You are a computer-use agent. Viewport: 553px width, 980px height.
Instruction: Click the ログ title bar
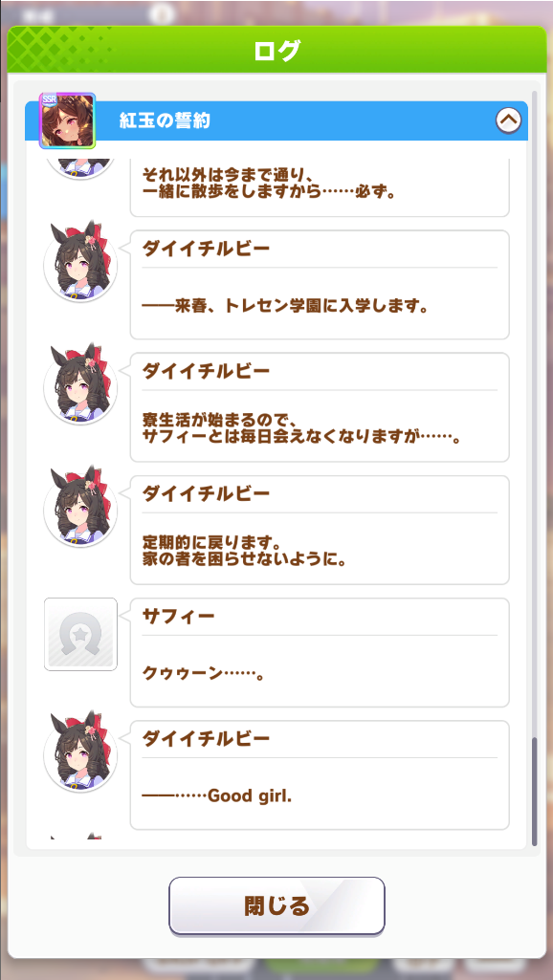tap(276, 50)
